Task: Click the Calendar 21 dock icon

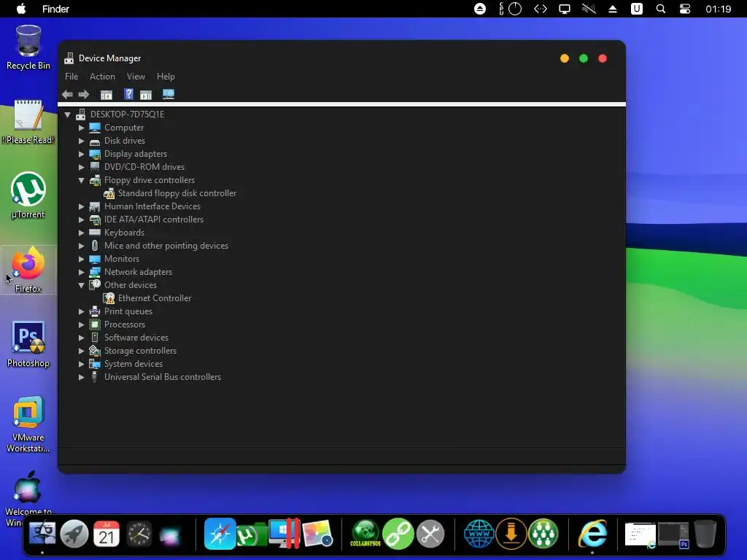Action: (x=107, y=534)
